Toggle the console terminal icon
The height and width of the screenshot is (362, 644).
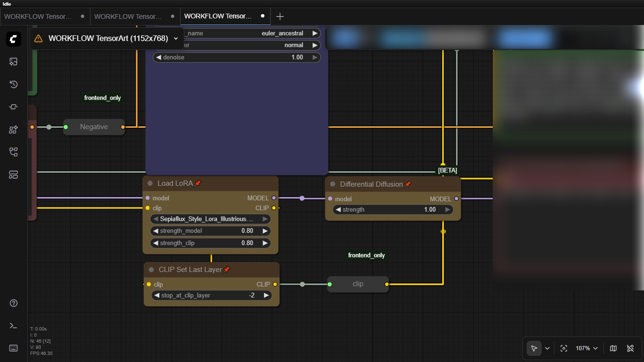click(x=13, y=326)
